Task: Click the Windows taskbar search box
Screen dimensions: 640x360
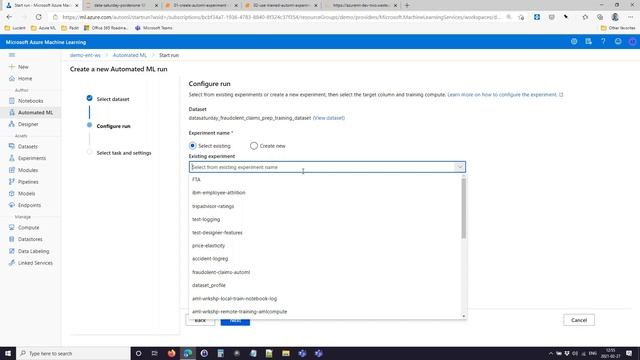Action: 73,353
